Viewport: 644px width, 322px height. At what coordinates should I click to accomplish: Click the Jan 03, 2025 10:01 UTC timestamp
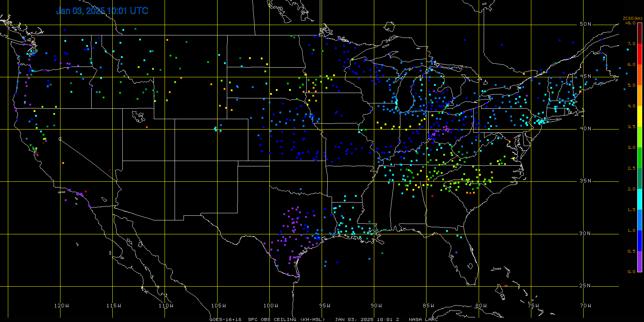tap(102, 11)
